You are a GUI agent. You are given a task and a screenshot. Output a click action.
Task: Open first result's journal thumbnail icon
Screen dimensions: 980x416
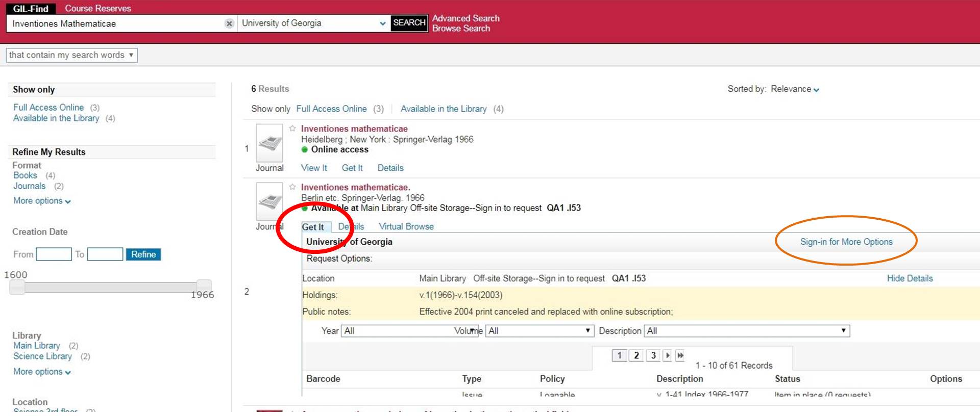[269, 143]
